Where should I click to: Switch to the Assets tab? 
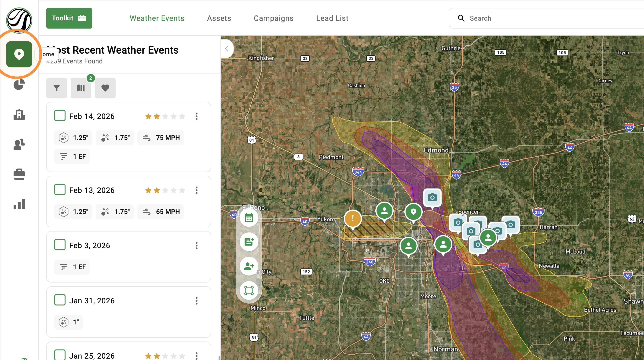[x=219, y=18]
